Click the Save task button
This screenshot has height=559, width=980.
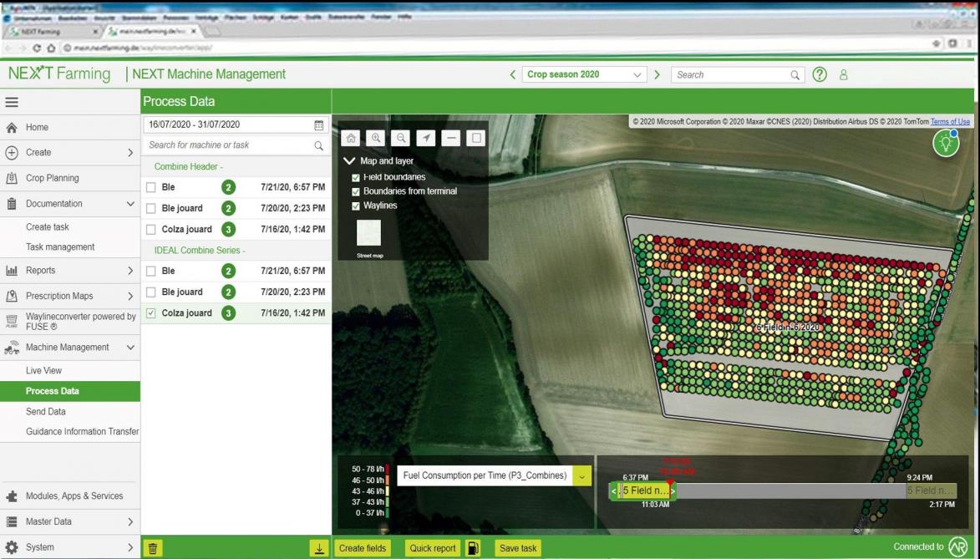click(x=518, y=548)
